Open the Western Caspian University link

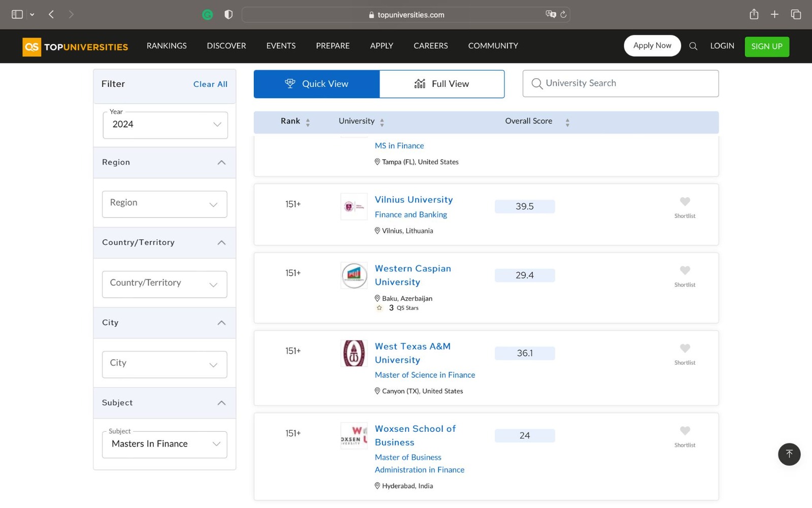click(x=413, y=275)
